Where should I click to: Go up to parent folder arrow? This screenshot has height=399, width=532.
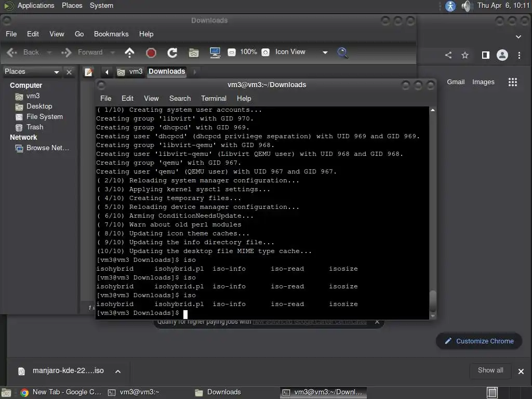pyautogui.click(x=129, y=52)
